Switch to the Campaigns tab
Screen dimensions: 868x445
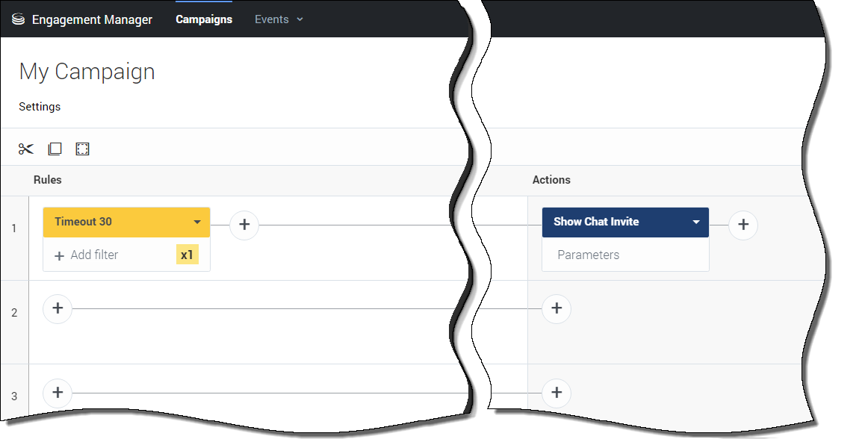[x=204, y=19]
